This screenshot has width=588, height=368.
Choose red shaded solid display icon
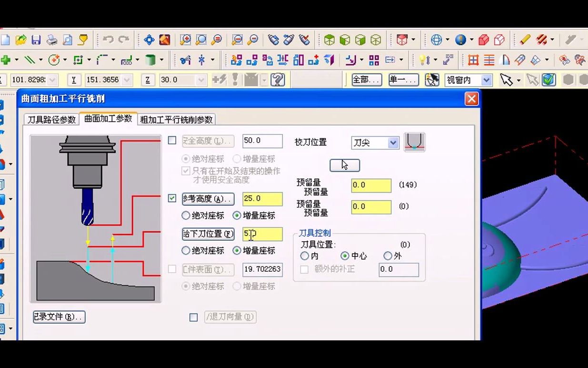point(484,40)
